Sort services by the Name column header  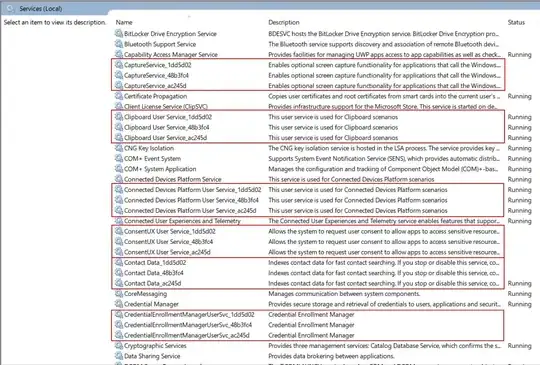[x=124, y=22]
